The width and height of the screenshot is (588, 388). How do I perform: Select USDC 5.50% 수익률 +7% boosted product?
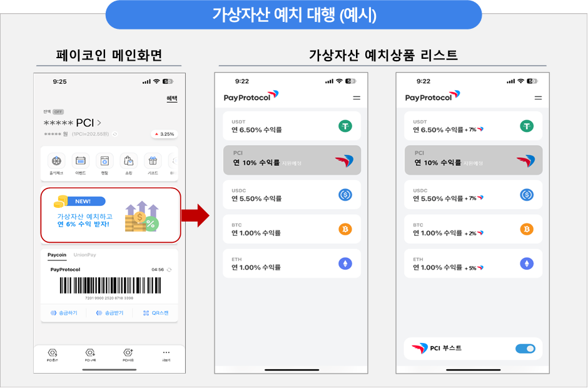[474, 195]
